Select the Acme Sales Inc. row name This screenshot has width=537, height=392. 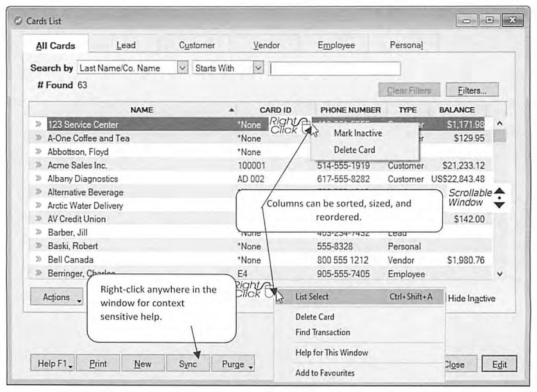[x=78, y=165]
